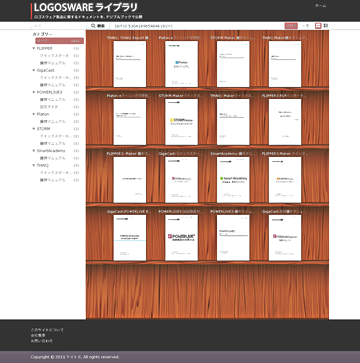This screenshot has width=360, height=363.
Task: Open the POWERLIVE3 操作マニュアル plain-cover book
Action: point(233,238)
